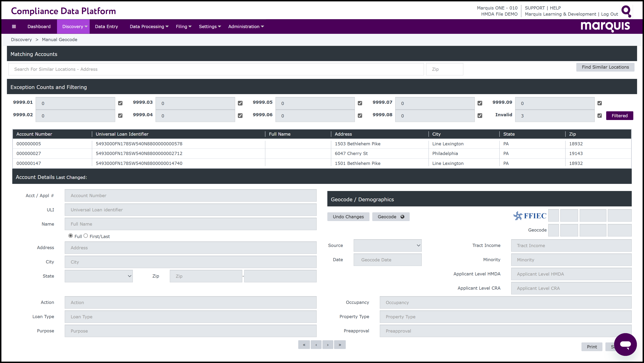Go to previous record arrow
The height and width of the screenshot is (363, 644).
pos(316,345)
